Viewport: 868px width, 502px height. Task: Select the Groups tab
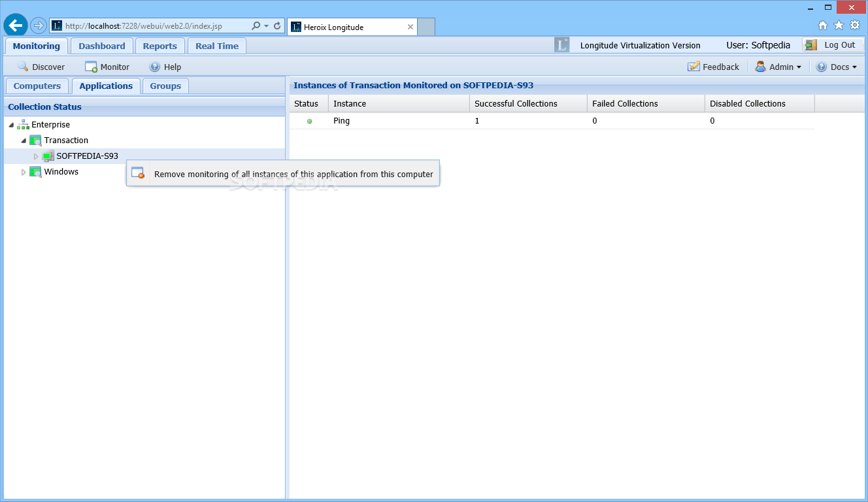(x=165, y=86)
